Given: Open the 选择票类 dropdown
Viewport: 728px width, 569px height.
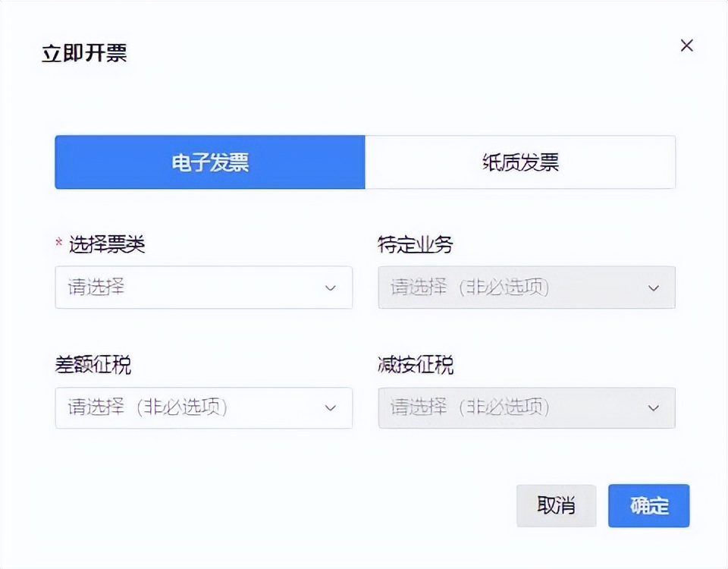Looking at the screenshot, I should (203, 288).
